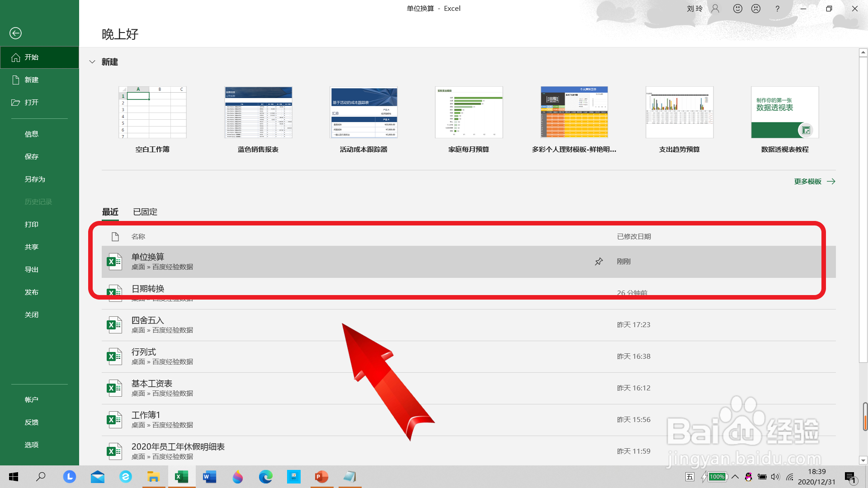Open 选项 in sidebar
The image size is (868, 488).
(x=40, y=445)
